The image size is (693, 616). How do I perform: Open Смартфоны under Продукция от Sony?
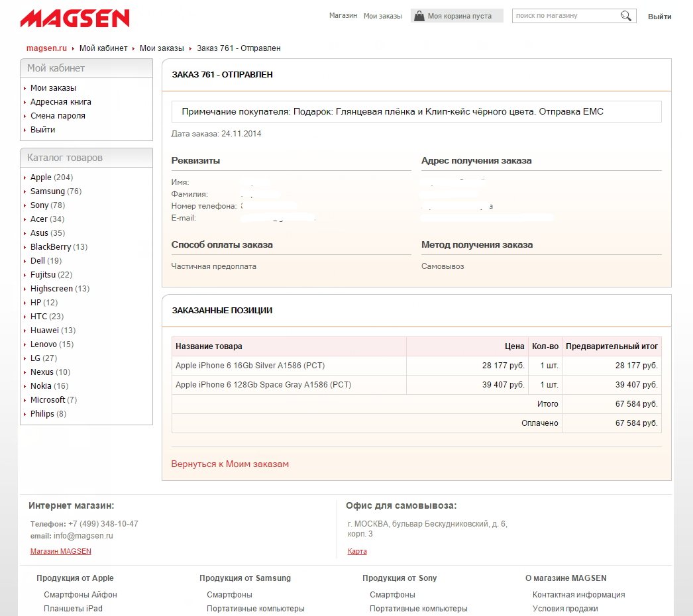[392, 595]
